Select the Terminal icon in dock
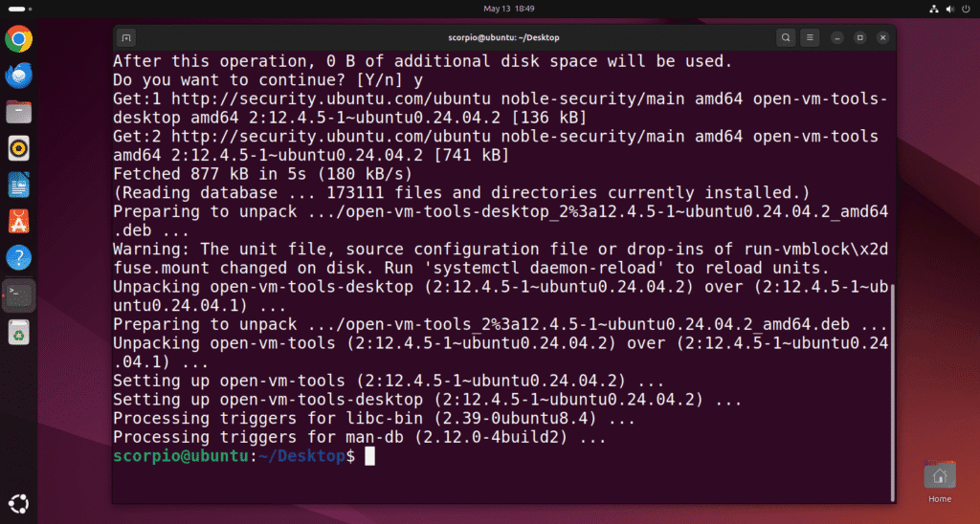 point(19,295)
